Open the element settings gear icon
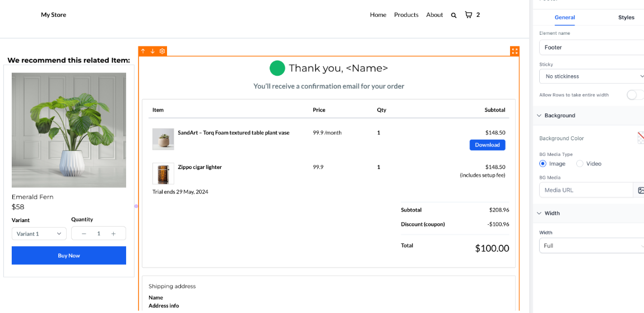644x313 pixels. coord(162,51)
